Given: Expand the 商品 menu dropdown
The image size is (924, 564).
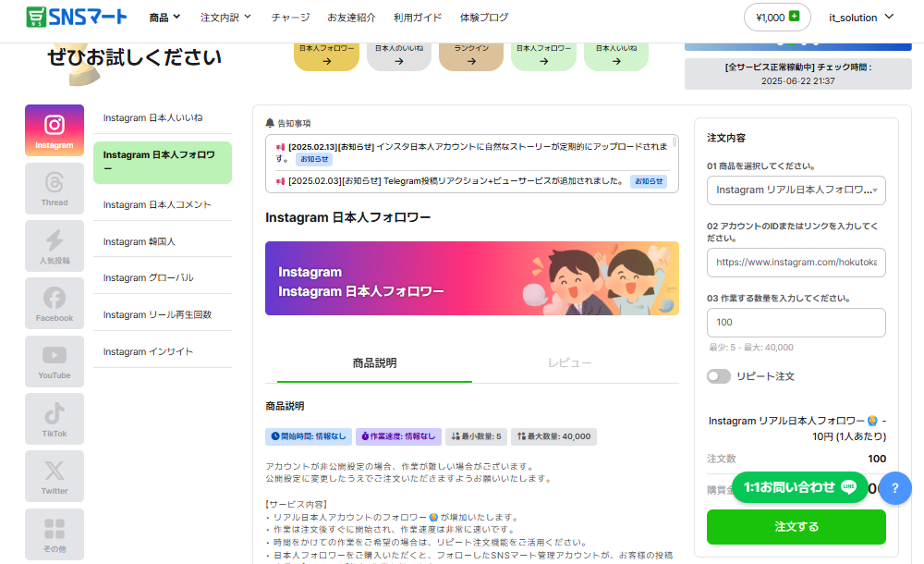Looking at the screenshot, I should (164, 18).
